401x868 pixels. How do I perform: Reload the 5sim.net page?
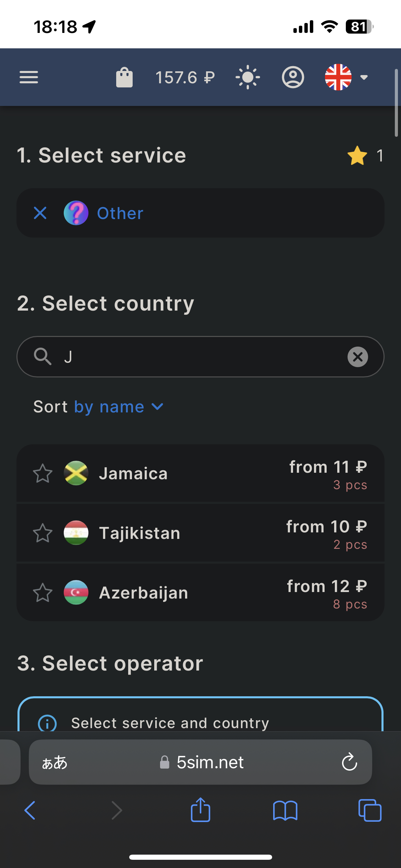click(x=350, y=762)
